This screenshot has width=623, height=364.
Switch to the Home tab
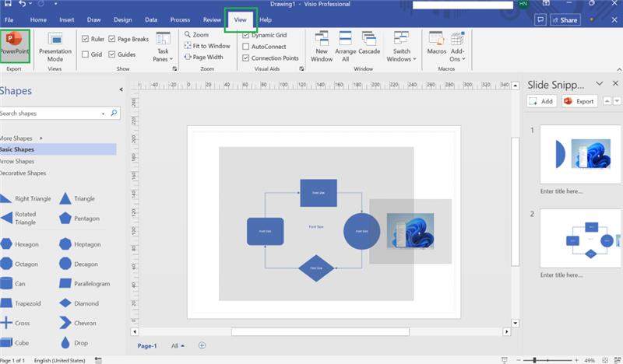click(x=38, y=20)
